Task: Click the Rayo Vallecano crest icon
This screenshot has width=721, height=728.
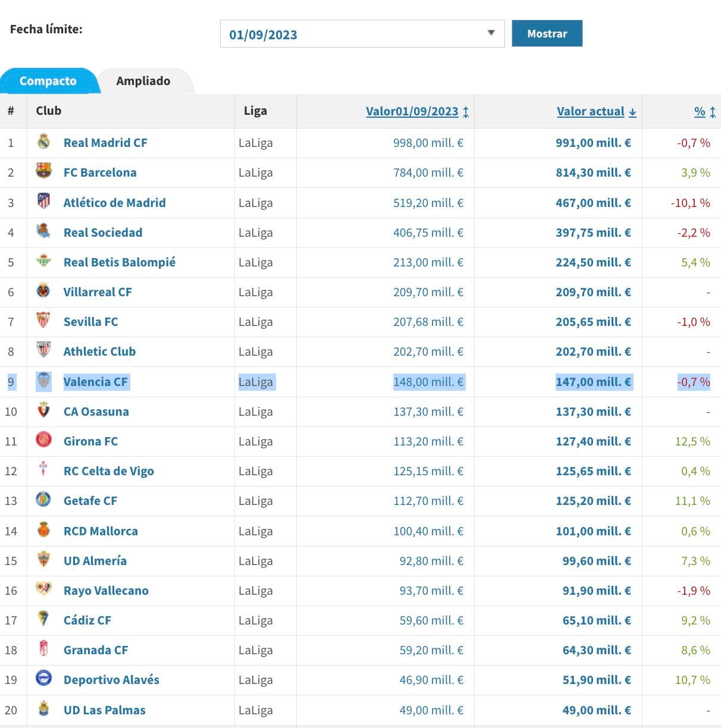Action: pyautogui.click(x=43, y=589)
